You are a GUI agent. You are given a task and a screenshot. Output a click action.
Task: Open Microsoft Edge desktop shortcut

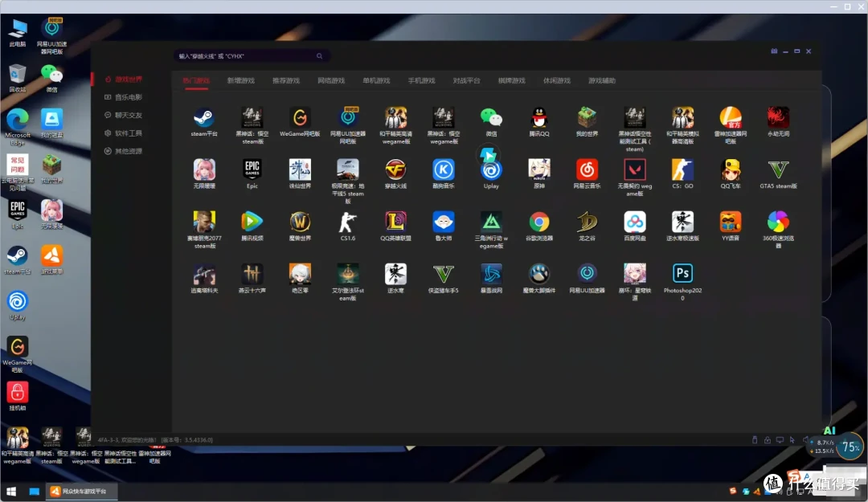[17, 127]
